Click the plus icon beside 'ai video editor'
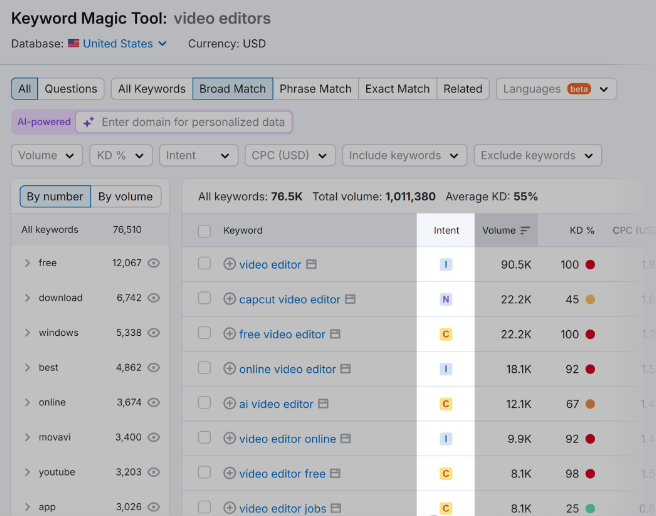The image size is (656, 516). tap(229, 404)
